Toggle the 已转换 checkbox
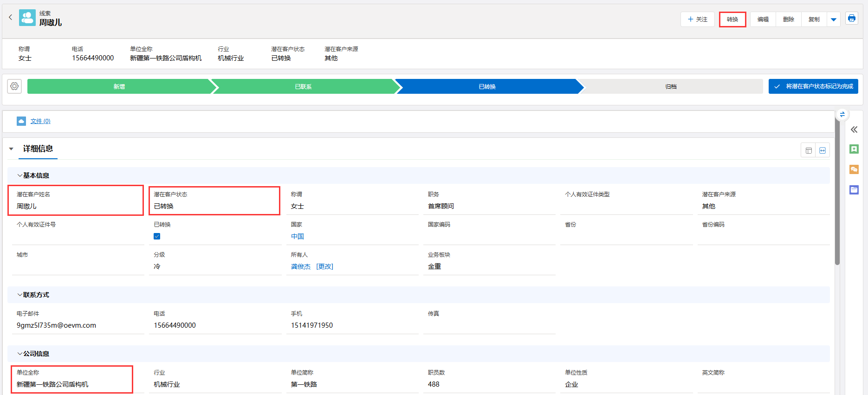This screenshot has width=868, height=395. point(157,236)
